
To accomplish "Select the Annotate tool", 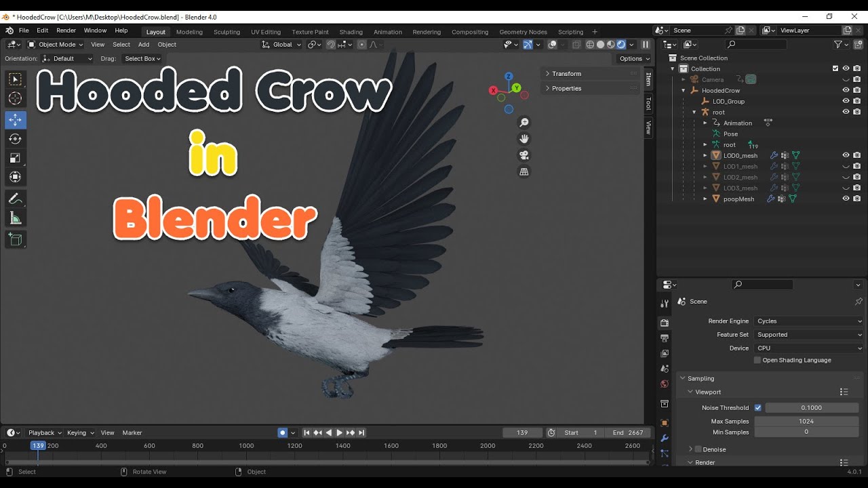I will pyautogui.click(x=15, y=199).
